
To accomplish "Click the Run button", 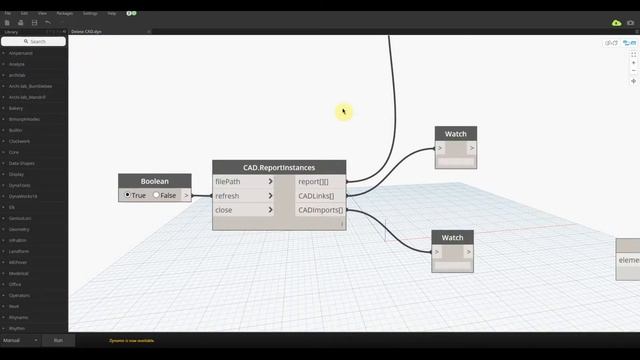I will coord(58,340).
